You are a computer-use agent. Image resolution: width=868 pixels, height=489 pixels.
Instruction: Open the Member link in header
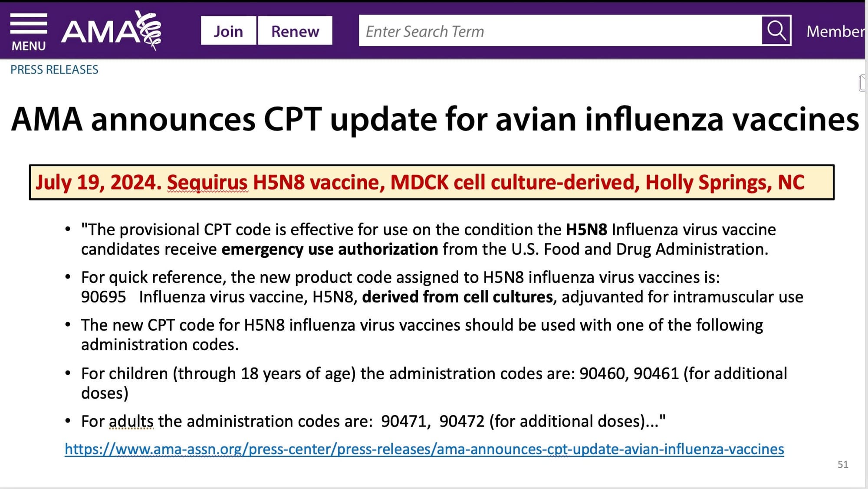pyautogui.click(x=836, y=31)
